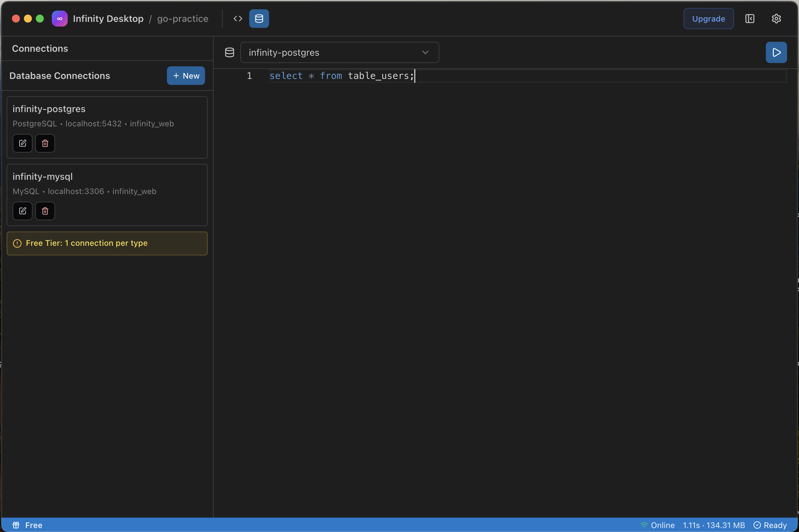The image size is (799, 532).
Task: Expand the database connection selector chevron
Action: pos(425,53)
